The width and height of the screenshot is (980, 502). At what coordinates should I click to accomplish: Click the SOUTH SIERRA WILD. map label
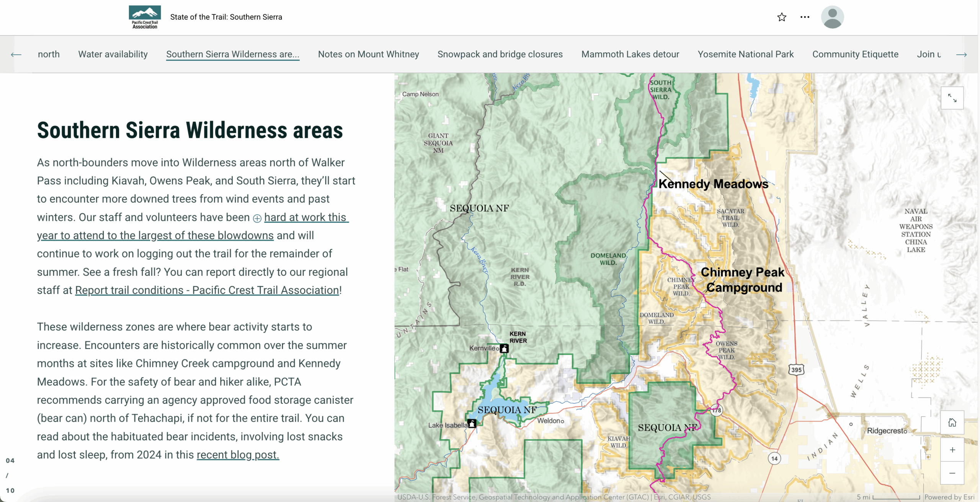(x=661, y=90)
